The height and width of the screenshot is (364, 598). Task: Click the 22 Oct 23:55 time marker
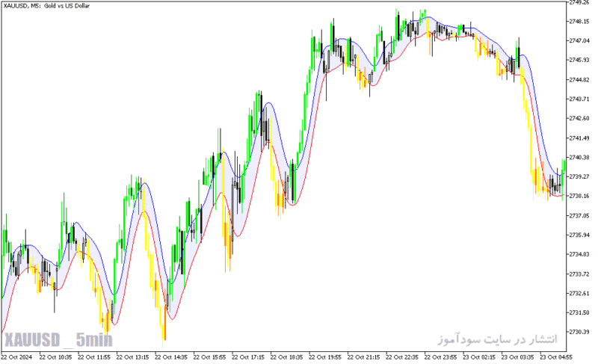440,357
